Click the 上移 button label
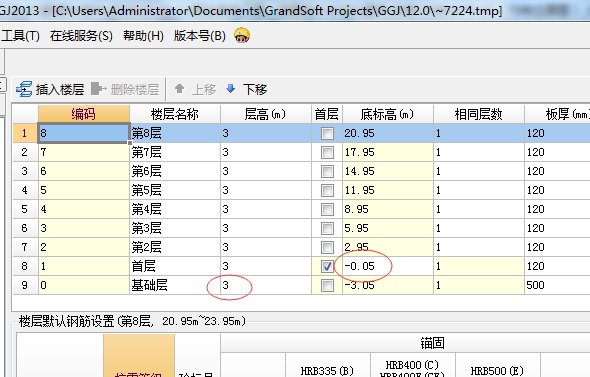Image resolution: width=590 pixels, height=377 pixels. tap(204, 90)
